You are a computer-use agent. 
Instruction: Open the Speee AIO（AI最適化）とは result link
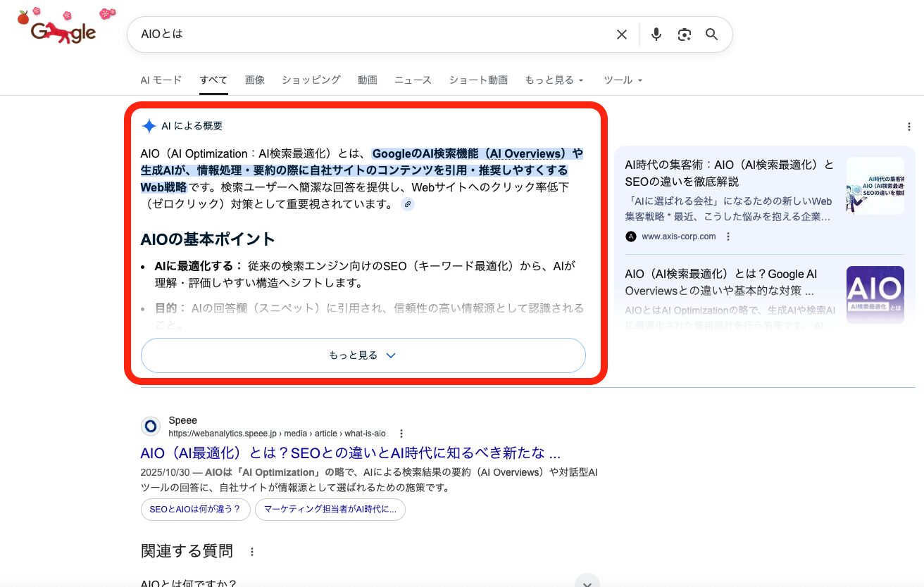coord(350,453)
